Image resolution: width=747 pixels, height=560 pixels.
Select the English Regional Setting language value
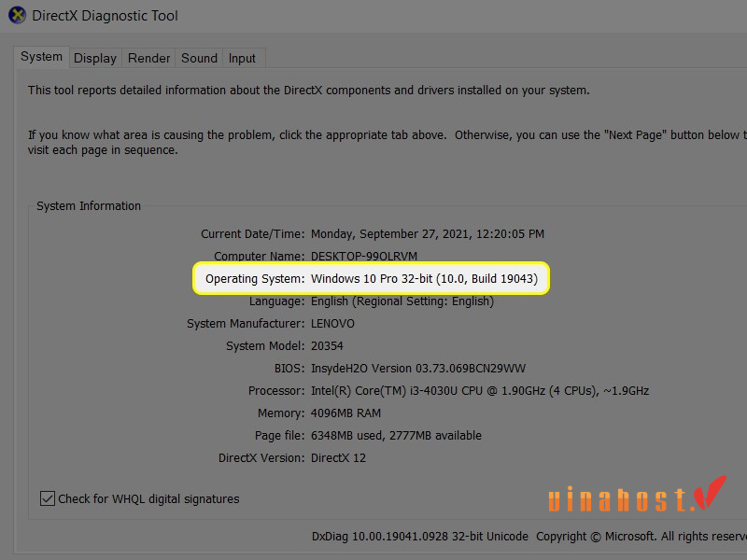click(402, 301)
